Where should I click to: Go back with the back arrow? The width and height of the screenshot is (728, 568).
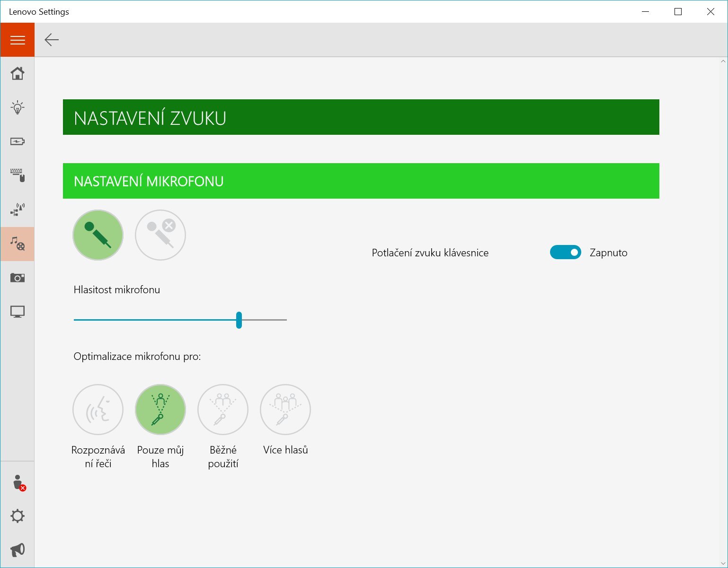click(x=52, y=40)
